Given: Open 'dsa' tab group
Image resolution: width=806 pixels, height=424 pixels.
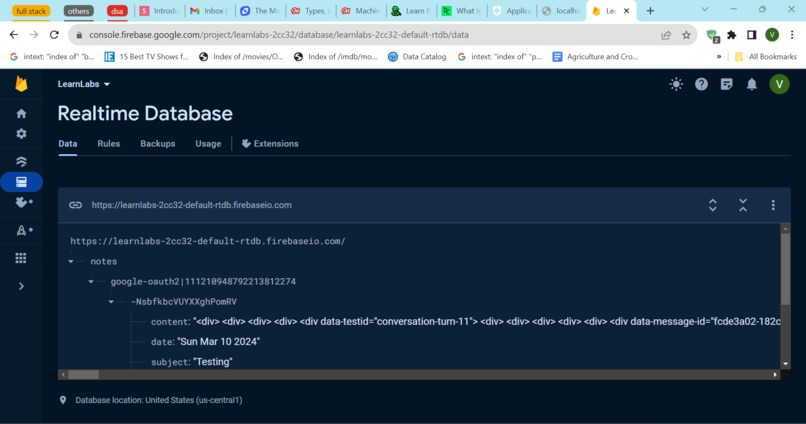Looking at the screenshot, I should tap(117, 11).
